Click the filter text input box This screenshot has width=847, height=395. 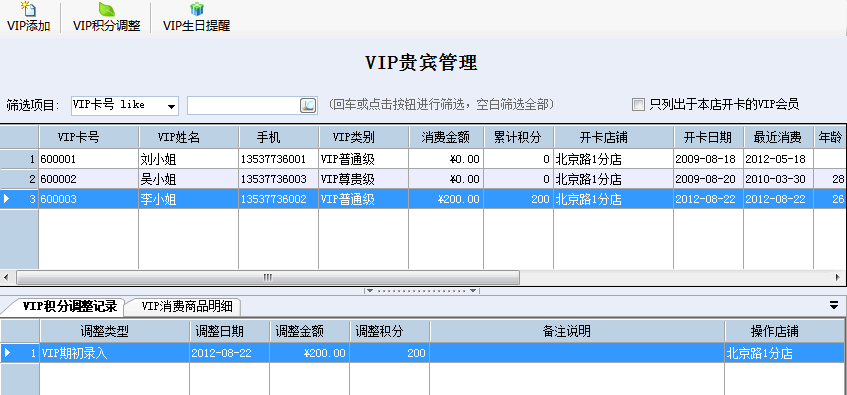click(243, 105)
